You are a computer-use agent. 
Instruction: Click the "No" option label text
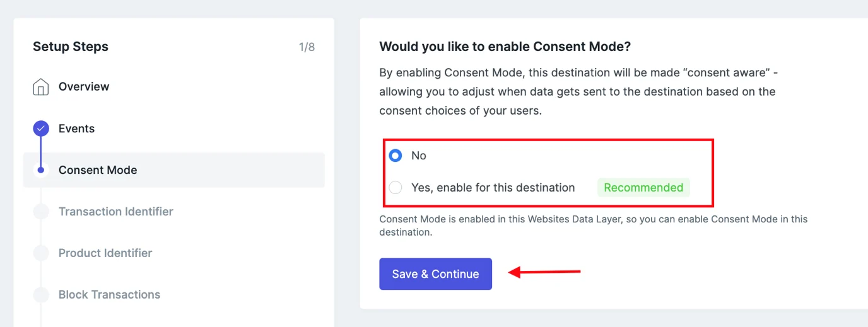tap(419, 156)
